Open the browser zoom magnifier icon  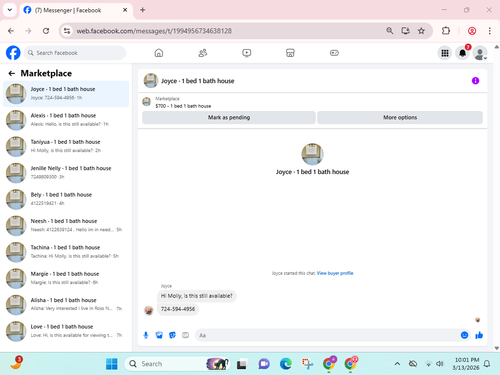click(390, 31)
